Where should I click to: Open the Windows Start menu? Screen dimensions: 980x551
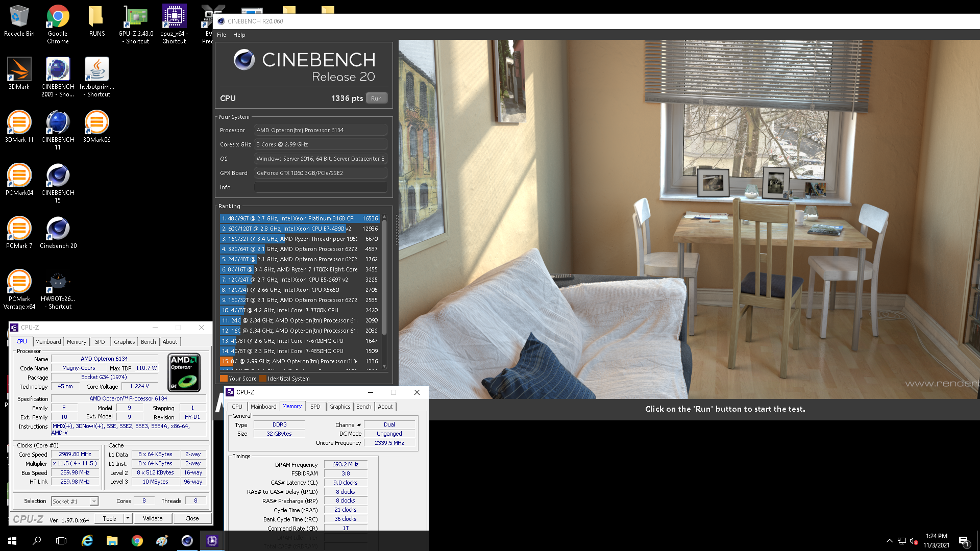pos(12,541)
